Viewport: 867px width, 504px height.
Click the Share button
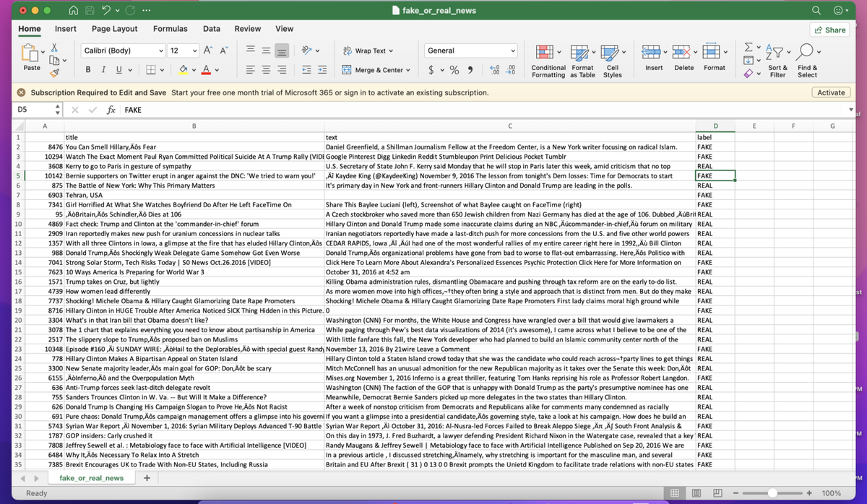(829, 30)
